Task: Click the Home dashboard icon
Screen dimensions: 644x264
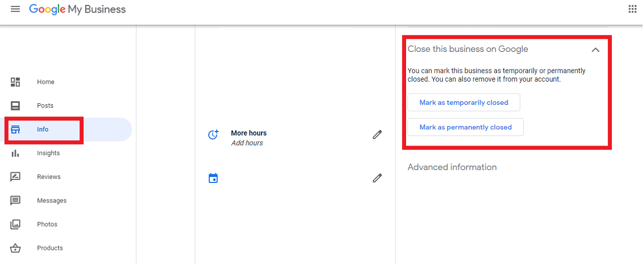Action: [x=16, y=82]
